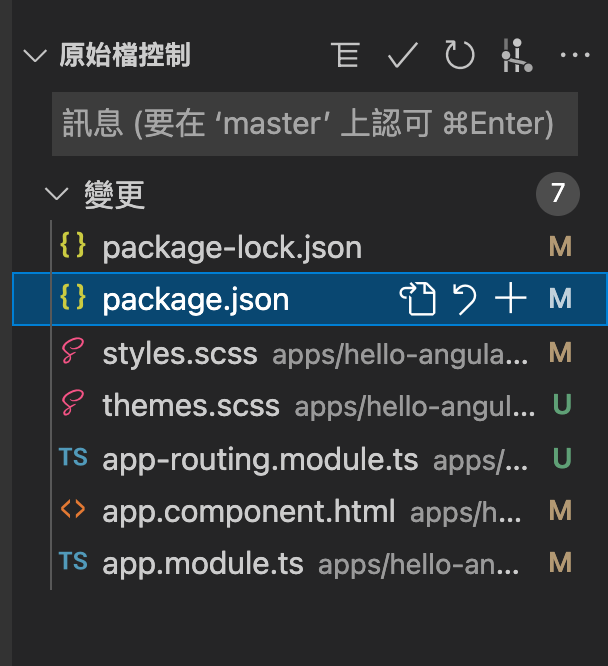
Task: Open the git graph branch icon
Action: (515, 56)
